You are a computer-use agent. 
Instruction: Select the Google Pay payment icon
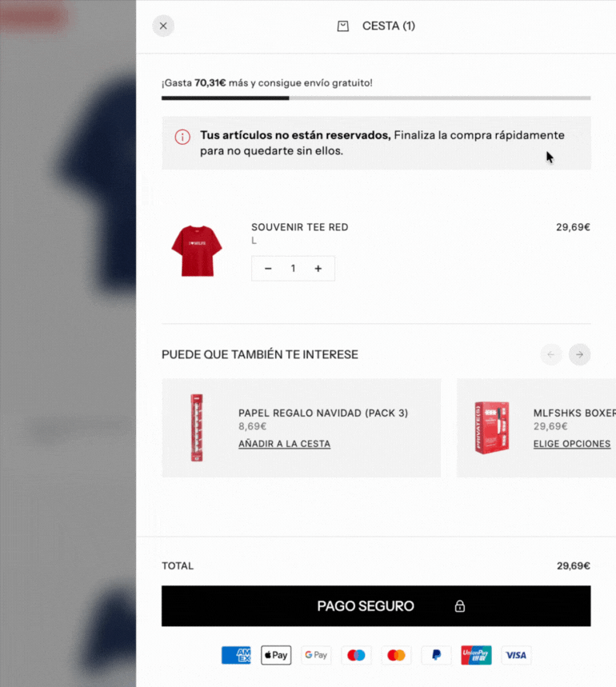click(x=316, y=655)
